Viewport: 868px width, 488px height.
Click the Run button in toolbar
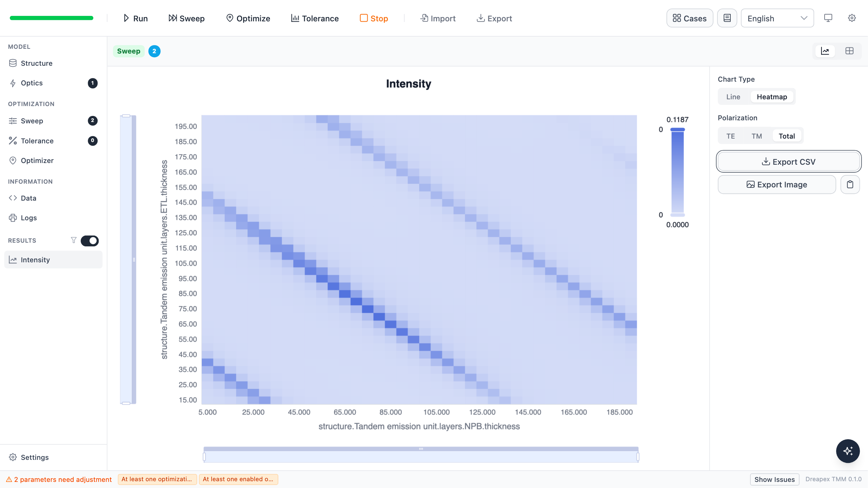135,18
